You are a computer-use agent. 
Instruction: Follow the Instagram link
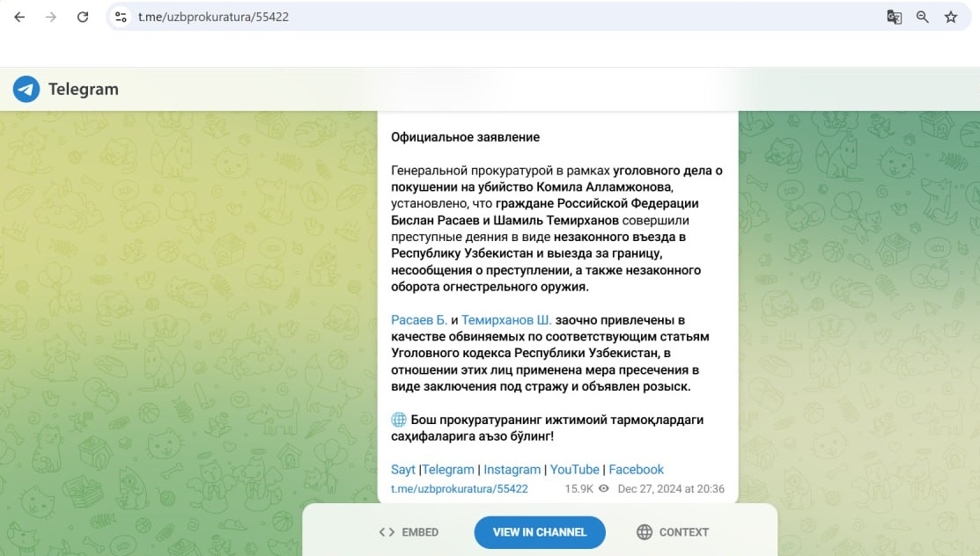click(512, 470)
